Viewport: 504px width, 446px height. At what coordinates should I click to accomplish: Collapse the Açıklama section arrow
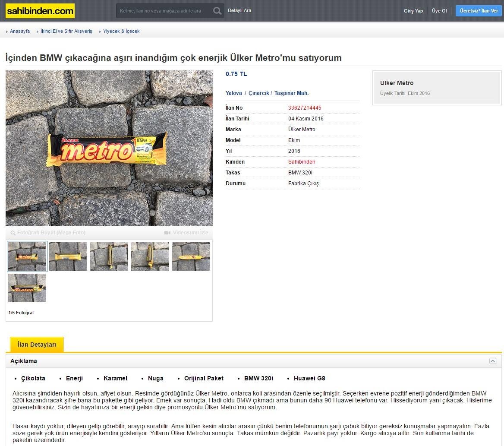pos(493,361)
